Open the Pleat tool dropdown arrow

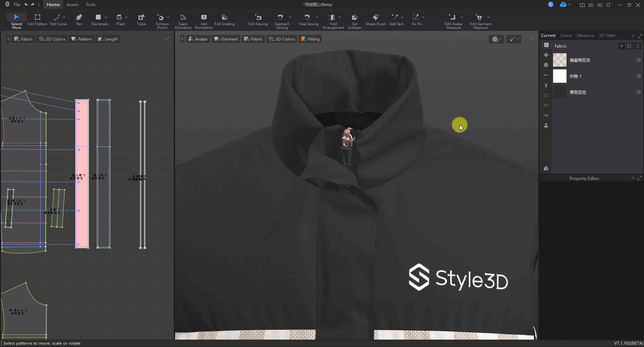pyautogui.click(x=126, y=17)
